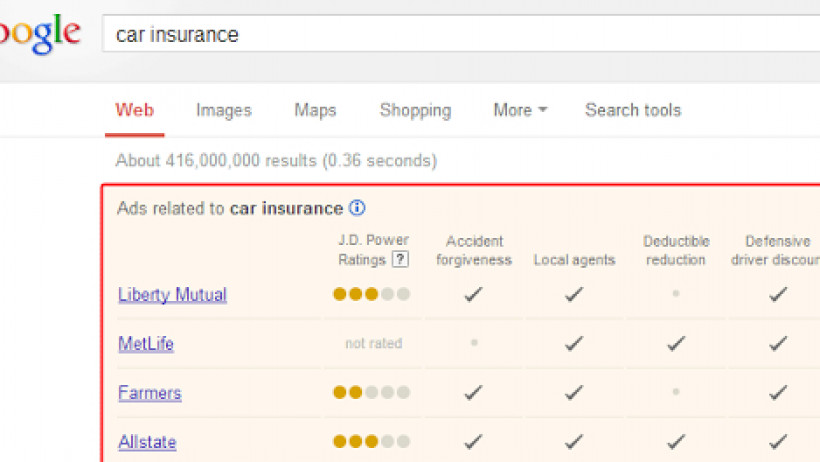The image size is (820, 462).
Task: Switch to the Images tab
Action: click(x=224, y=110)
